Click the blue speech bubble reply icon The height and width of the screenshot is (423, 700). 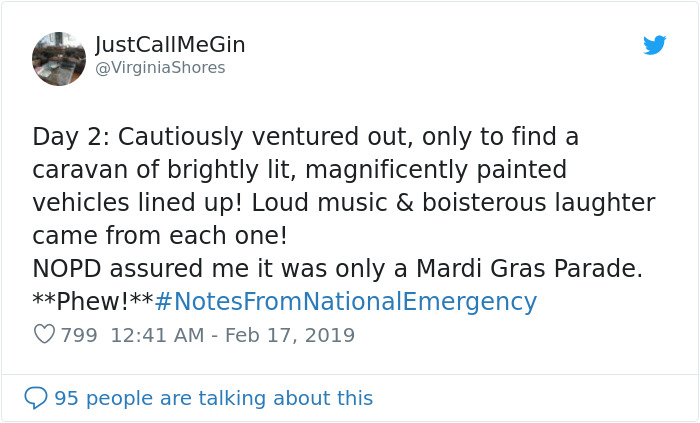[36, 398]
